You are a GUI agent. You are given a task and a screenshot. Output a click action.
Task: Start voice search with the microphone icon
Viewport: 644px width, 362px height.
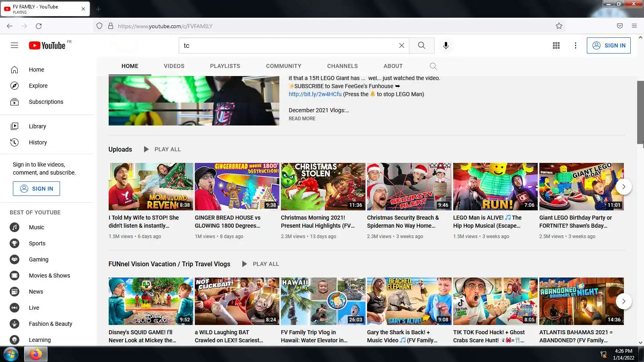click(x=446, y=45)
